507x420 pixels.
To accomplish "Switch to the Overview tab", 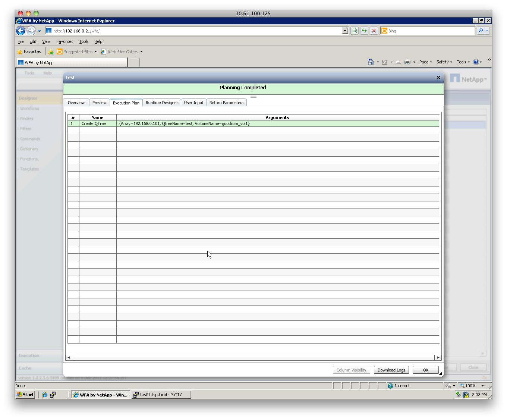I will pos(76,103).
